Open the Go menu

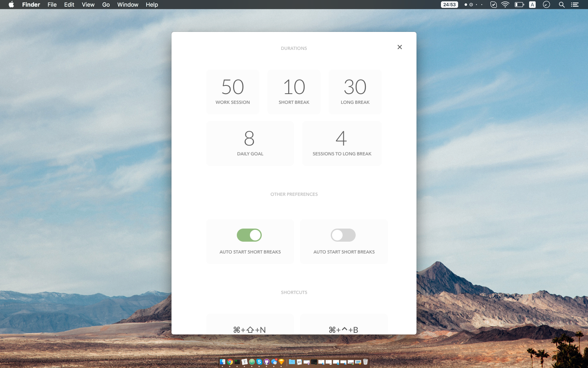(x=106, y=4)
